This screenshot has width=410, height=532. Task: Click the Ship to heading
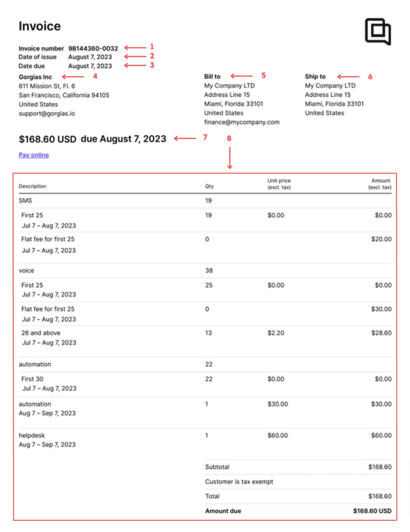[315, 76]
